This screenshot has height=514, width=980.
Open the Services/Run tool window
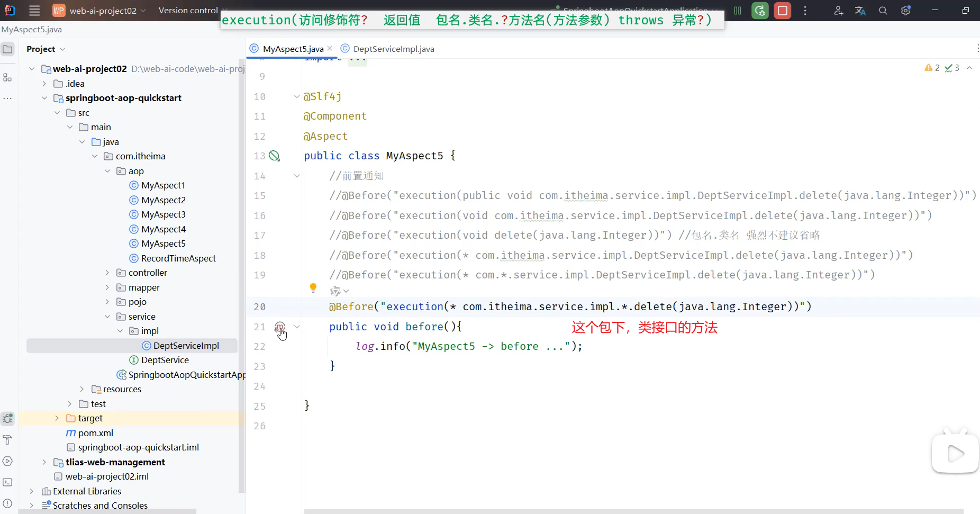coord(7,461)
